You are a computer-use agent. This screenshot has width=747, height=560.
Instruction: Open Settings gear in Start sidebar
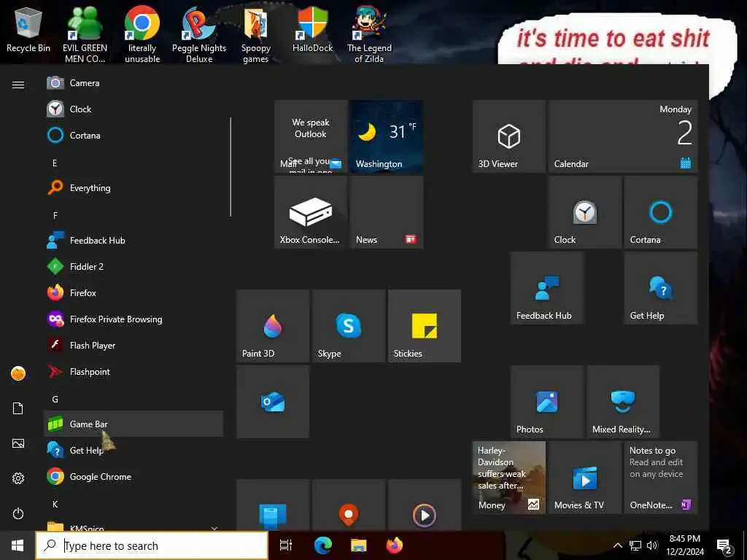[18, 478]
